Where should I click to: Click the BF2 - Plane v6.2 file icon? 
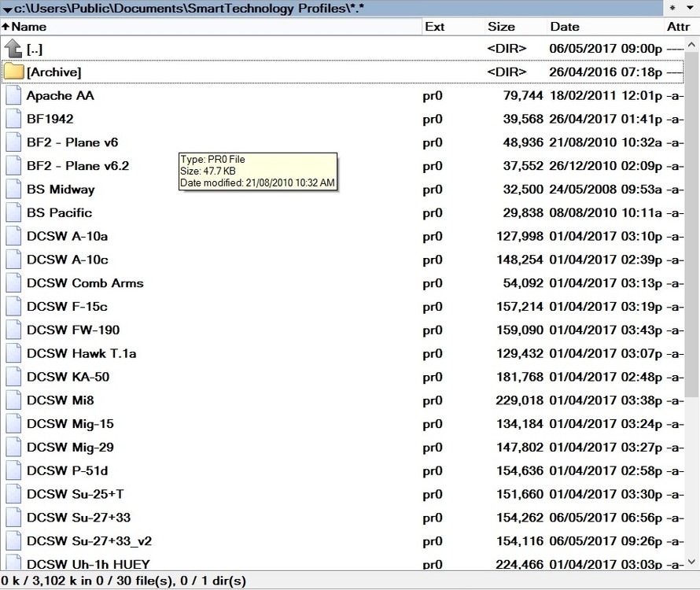coord(13,166)
